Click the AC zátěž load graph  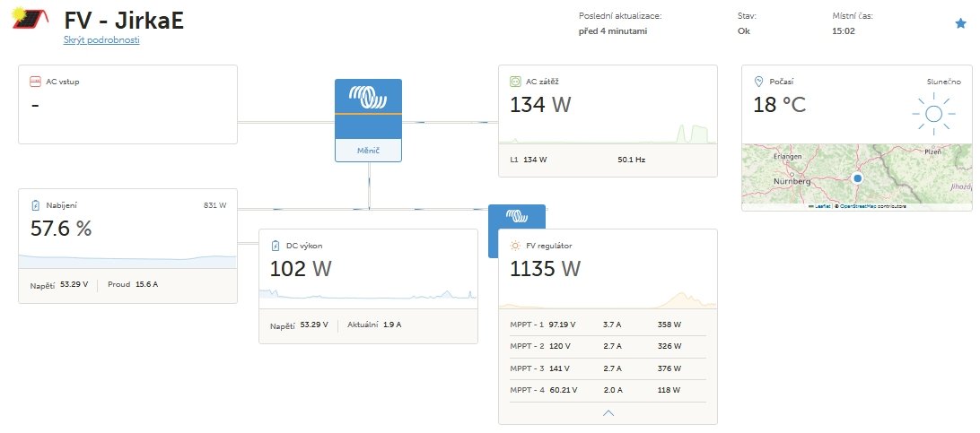(x=608, y=134)
